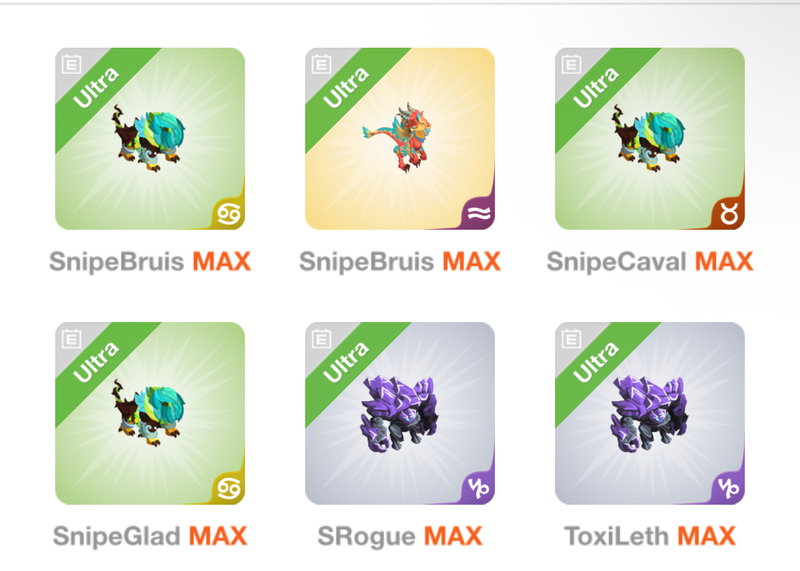This screenshot has height=571, width=800.
Task: Click the SRogue MAX label
Action: point(400,536)
